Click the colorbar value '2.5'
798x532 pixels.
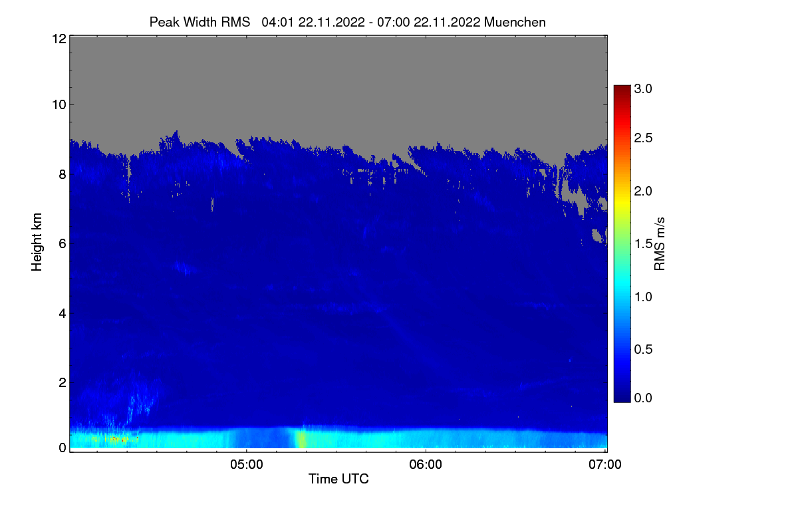(x=644, y=138)
